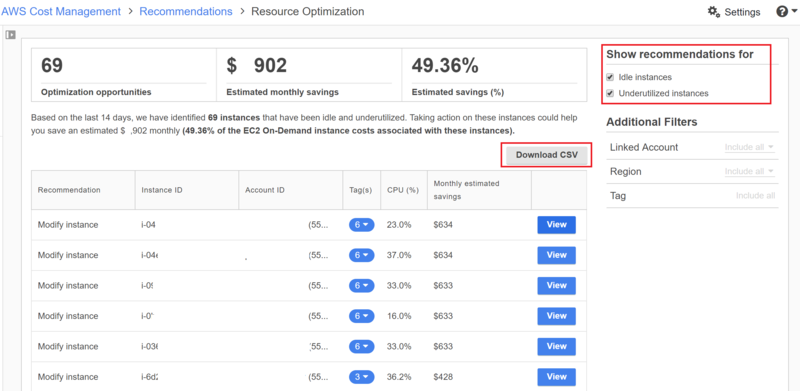Click the Tag filter field
800x391 pixels.
[x=755, y=196]
